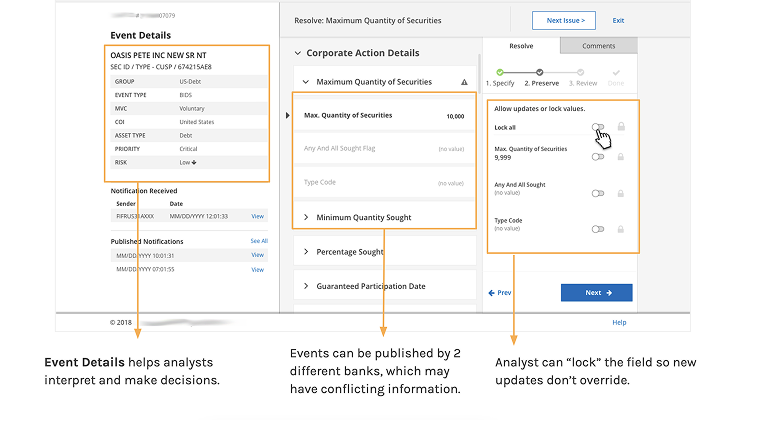
Task: Click the lock icon for Any And All Sought
Action: 621,193
